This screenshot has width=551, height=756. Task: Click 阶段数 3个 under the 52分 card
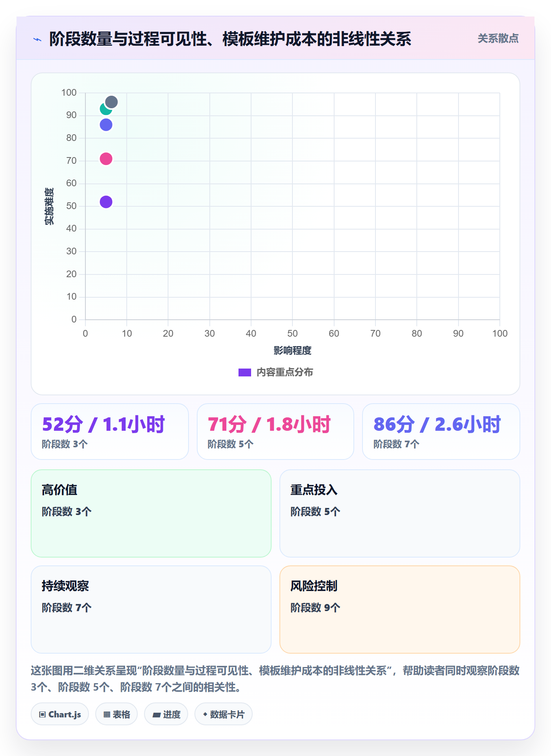coord(65,444)
